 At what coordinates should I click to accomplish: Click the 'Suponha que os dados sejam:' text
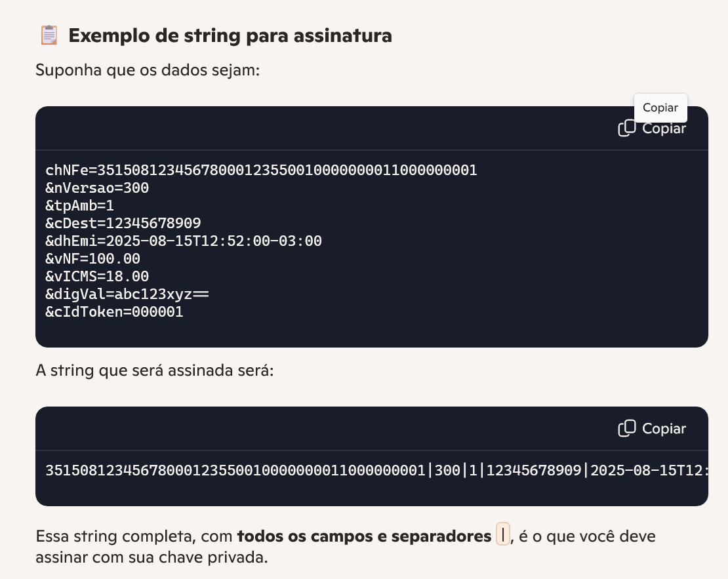148,70
